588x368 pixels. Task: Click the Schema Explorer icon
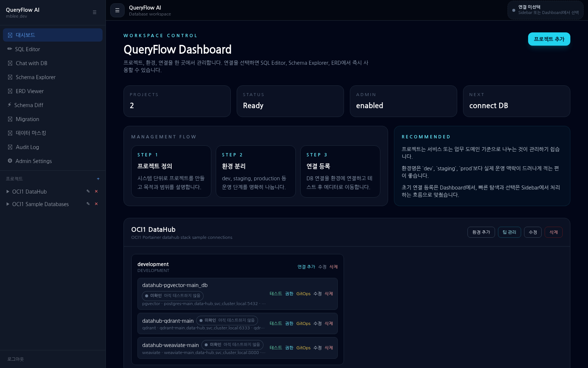(x=10, y=77)
